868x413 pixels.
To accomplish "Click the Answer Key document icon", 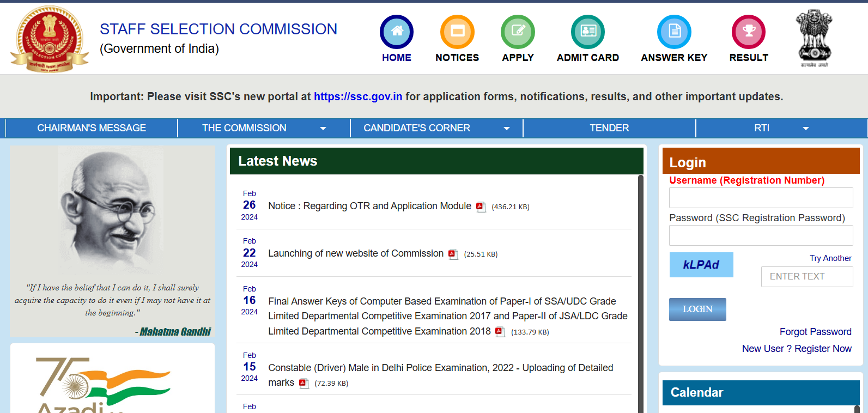I will (x=674, y=32).
